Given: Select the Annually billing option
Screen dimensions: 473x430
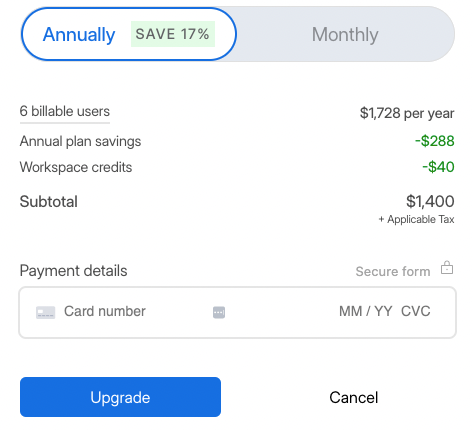Looking at the screenshot, I should (x=129, y=34).
